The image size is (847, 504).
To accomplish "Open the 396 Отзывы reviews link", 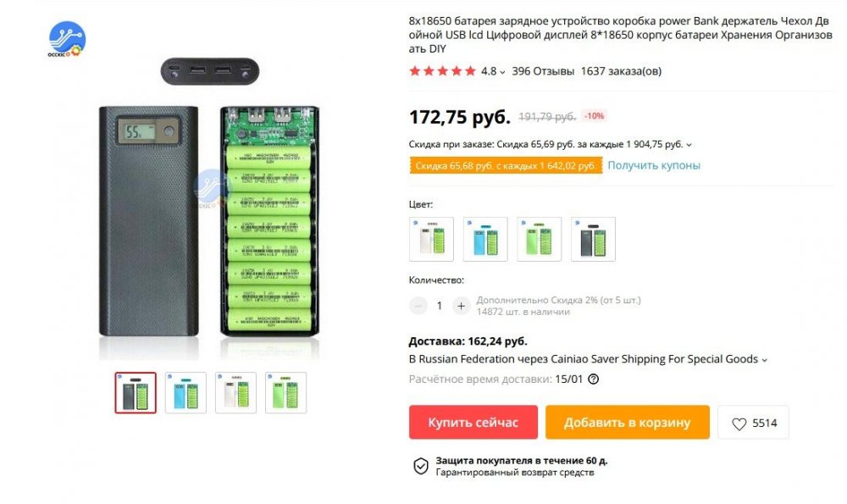I will point(542,71).
